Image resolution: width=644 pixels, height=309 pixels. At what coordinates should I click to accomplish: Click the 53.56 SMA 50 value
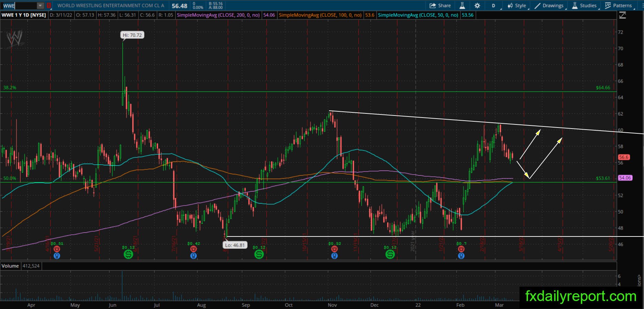(x=467, y=15)
